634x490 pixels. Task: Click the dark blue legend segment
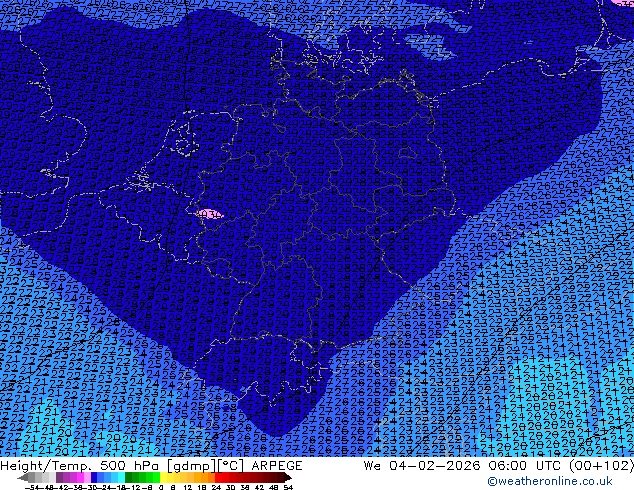(x=94, y=478)
